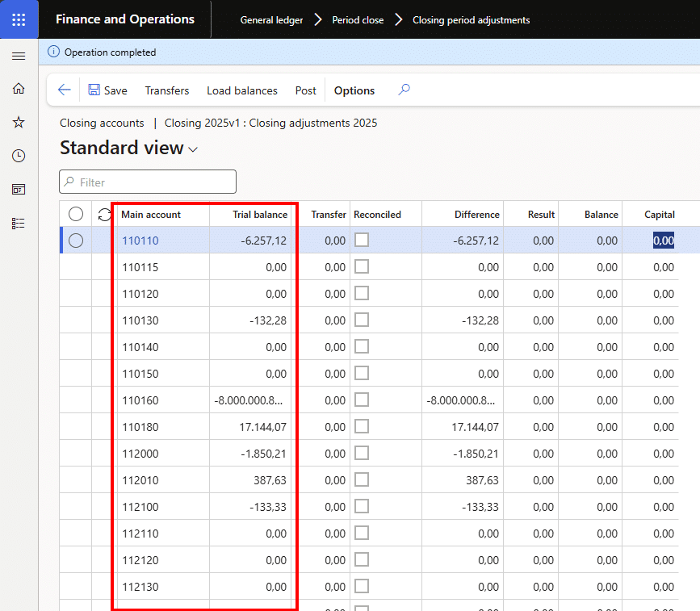Check Reconciled for account 110115
Viewport: 700px width, 611px height.
[x=362, y=266]
